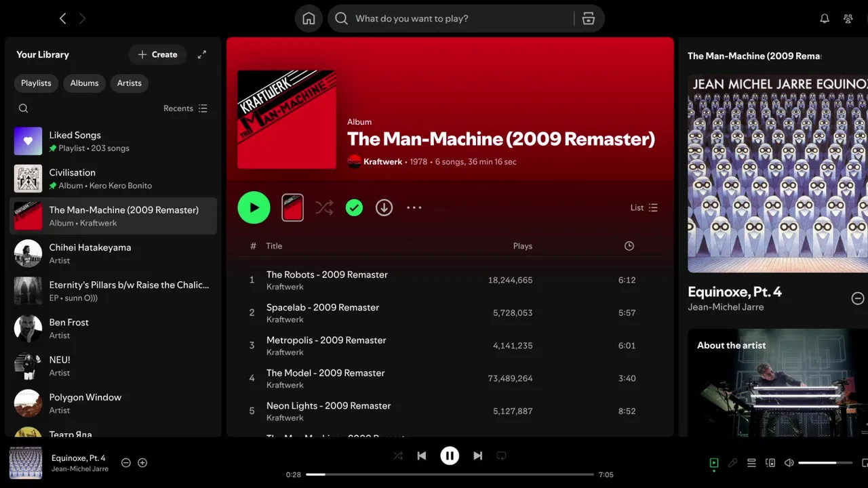868x488 pixels.
Task: Sort tracks by Title column
Action: 274,246
